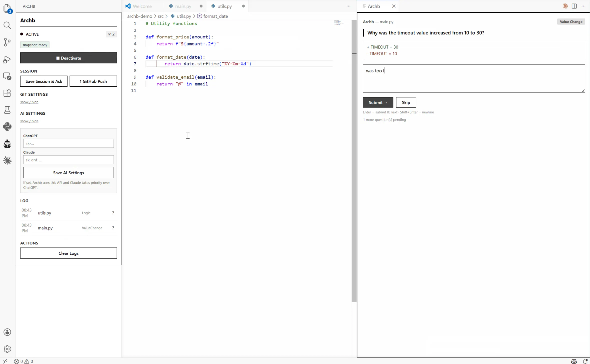Click the question mark on utils.py log row
The width and height of the screenshot is (590, 364).
(x=113, y=213)
